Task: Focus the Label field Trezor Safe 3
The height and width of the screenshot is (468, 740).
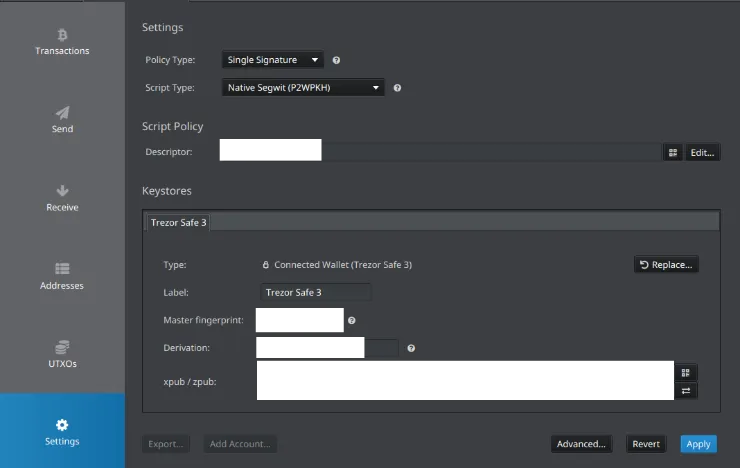Action: pos(316,292)
